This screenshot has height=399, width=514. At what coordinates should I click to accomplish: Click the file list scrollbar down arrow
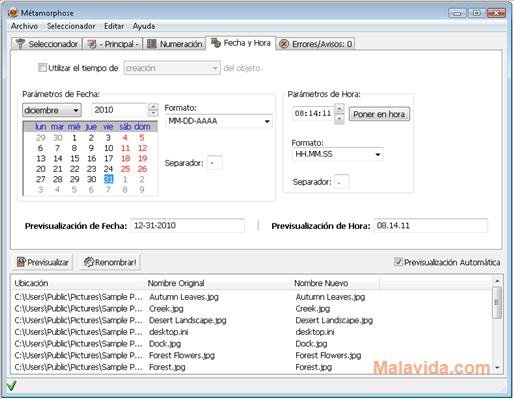click(497, 368)
